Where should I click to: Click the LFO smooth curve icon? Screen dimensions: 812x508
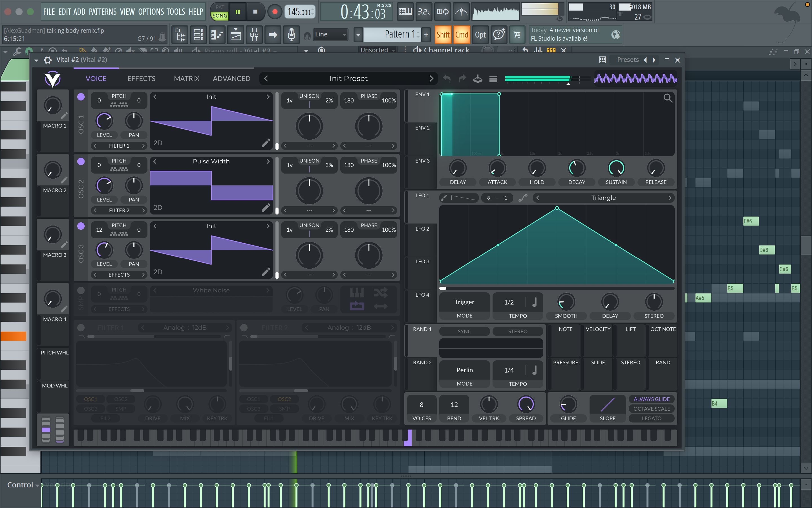pos(523,198)
